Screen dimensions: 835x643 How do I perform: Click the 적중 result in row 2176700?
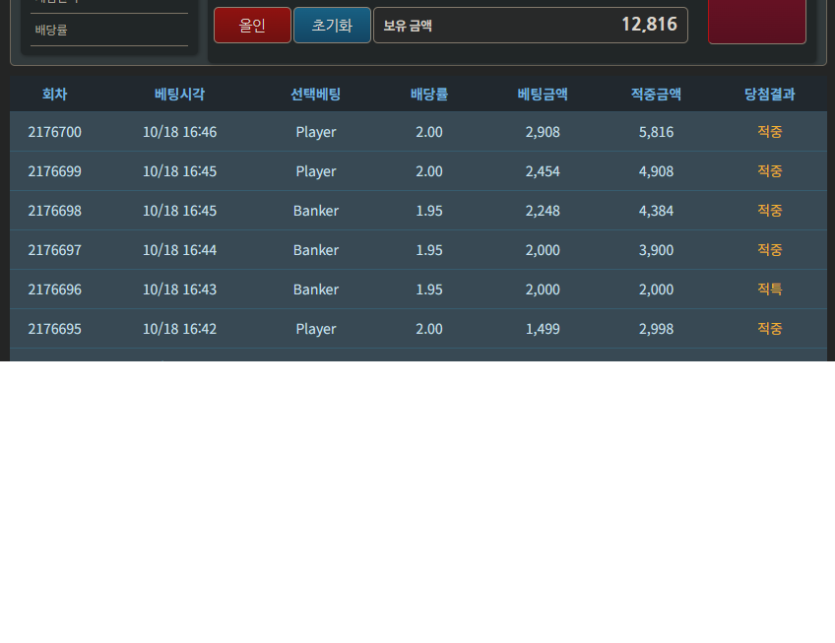click(769, 132)
